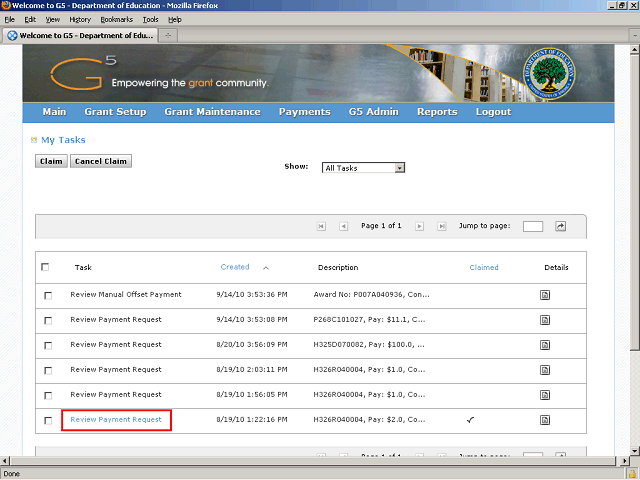Open details icon for 8/19/10 2:03:11 PM task
Image resolution: width=640 pixels, height=480 pixels.
[x=545, y=370]
